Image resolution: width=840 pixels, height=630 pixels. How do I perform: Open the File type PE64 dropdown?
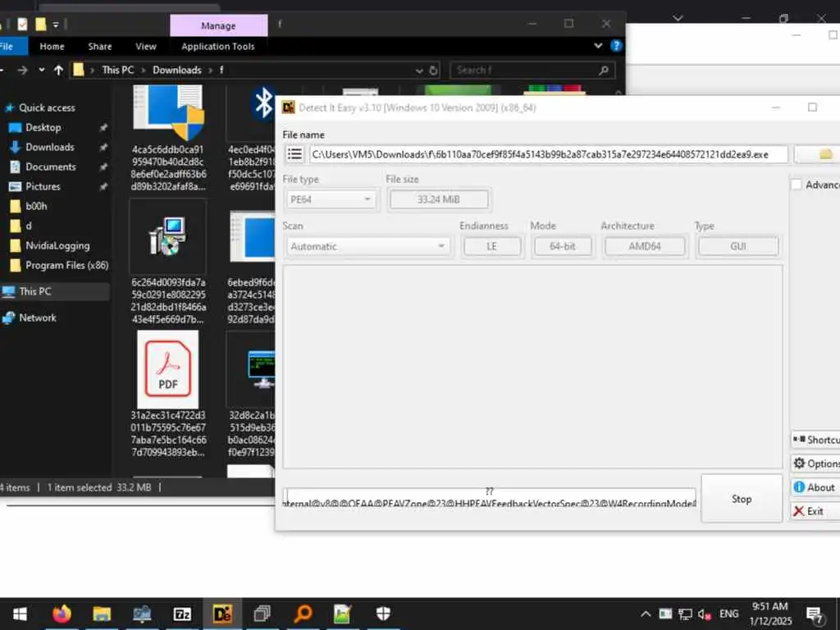point(331,200)
